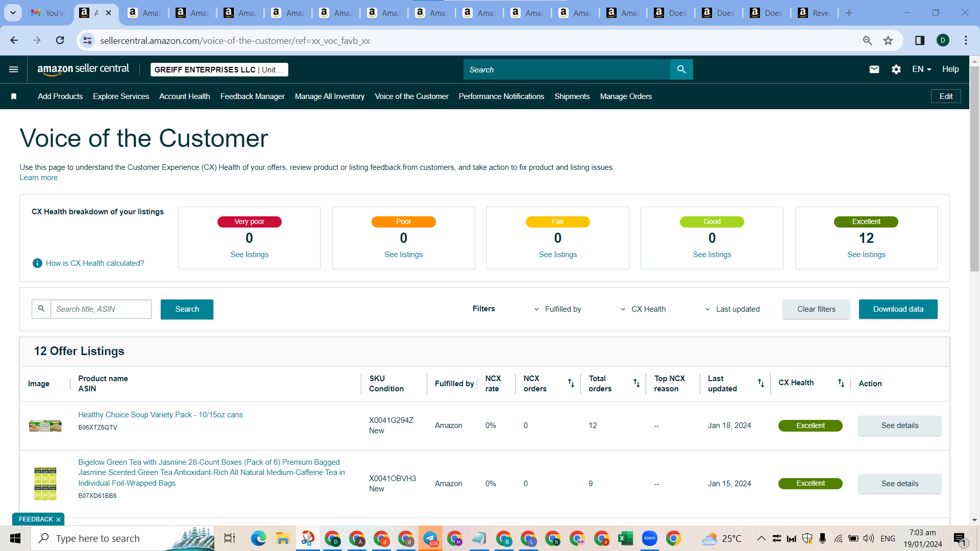The width and height of the screenshot is (980, 551).
Task: Click the Search listings button
Action: coord(187,309)
